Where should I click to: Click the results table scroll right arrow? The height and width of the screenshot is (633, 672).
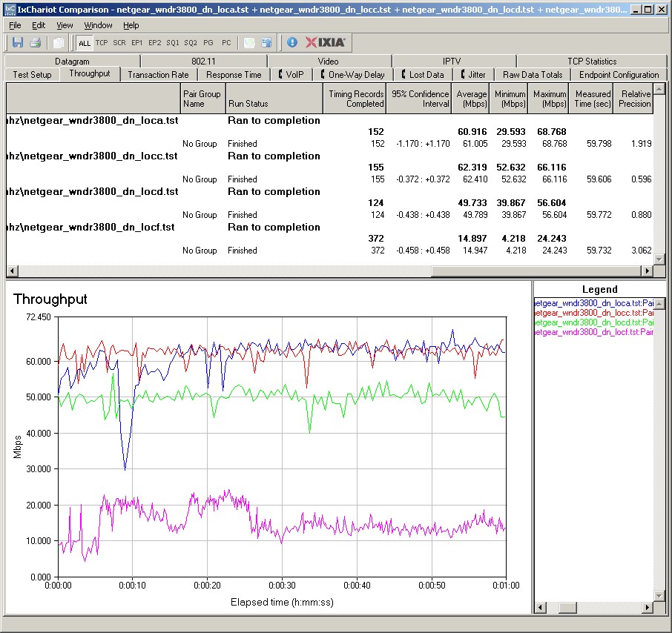tap(647, 271)
